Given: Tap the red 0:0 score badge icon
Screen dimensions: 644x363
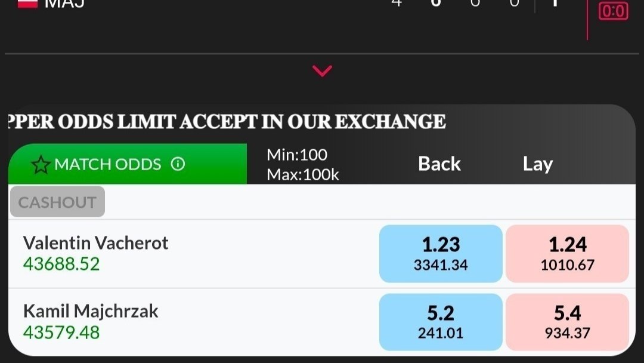Looking at the screenshot, I should pos(613,11).
